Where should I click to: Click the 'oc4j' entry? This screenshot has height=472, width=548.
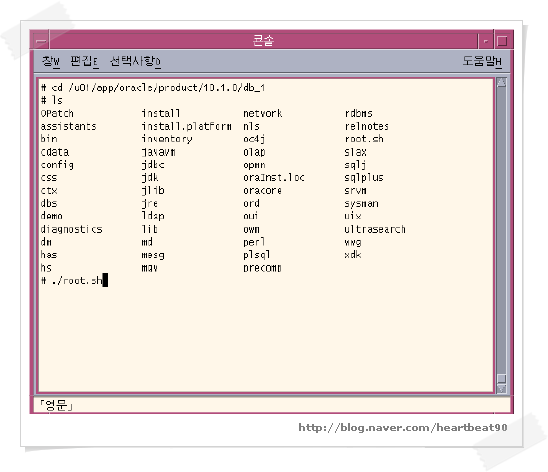click(254, 139)
